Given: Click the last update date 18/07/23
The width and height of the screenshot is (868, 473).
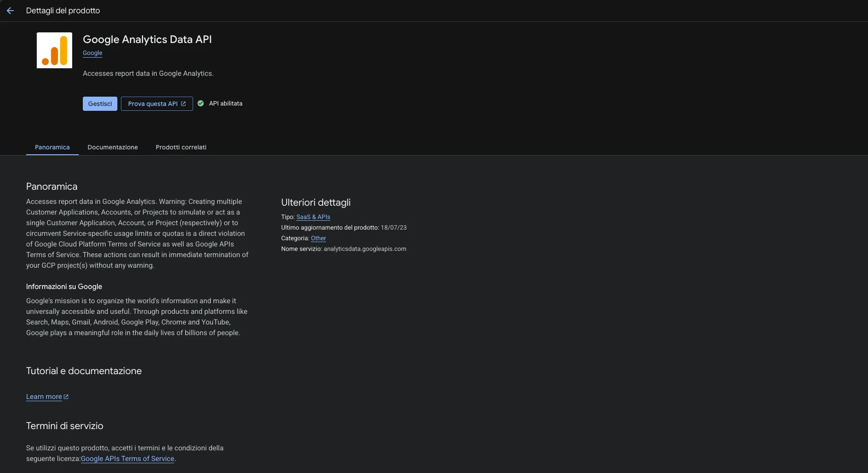Looking at the screenshot, I should [x=394, y=227].
